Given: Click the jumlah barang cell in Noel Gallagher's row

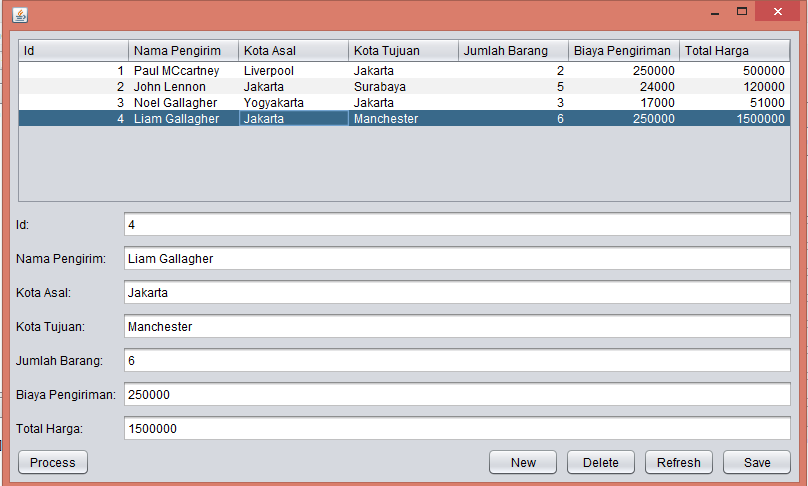Looking at the screenshot, I should click(513, 102).
